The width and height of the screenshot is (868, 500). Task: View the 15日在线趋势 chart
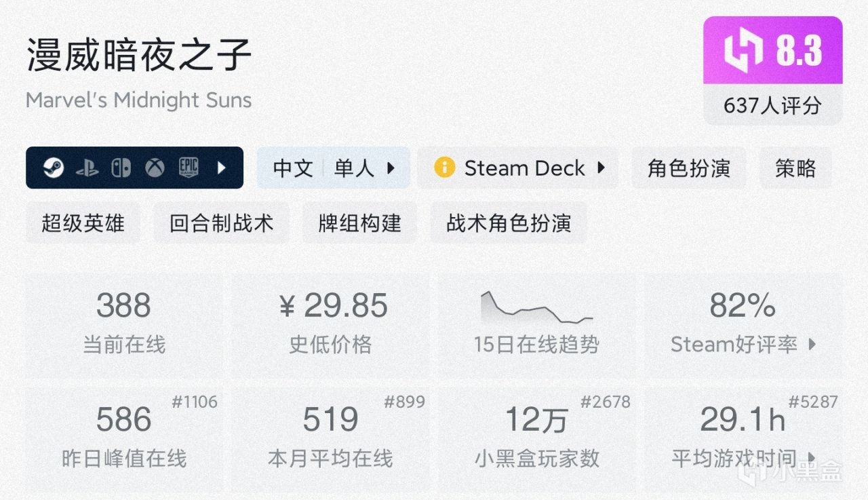[536, 309]
